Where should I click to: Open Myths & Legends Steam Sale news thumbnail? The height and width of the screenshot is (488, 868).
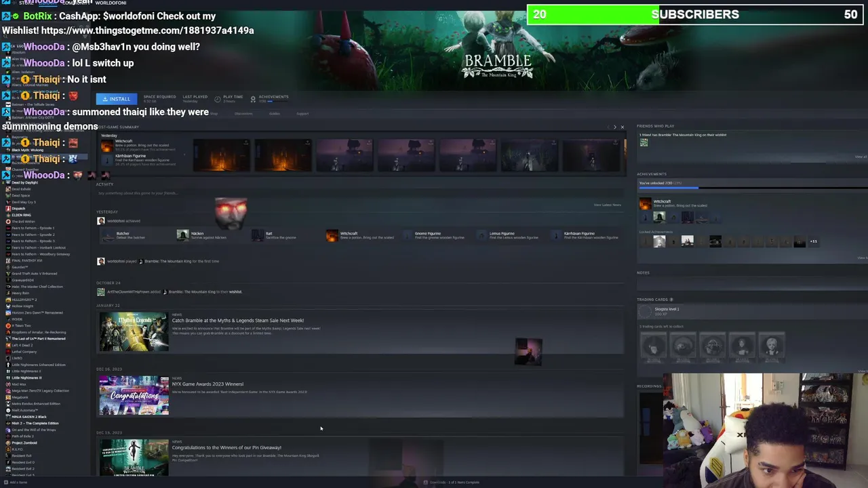click(134, 331)
